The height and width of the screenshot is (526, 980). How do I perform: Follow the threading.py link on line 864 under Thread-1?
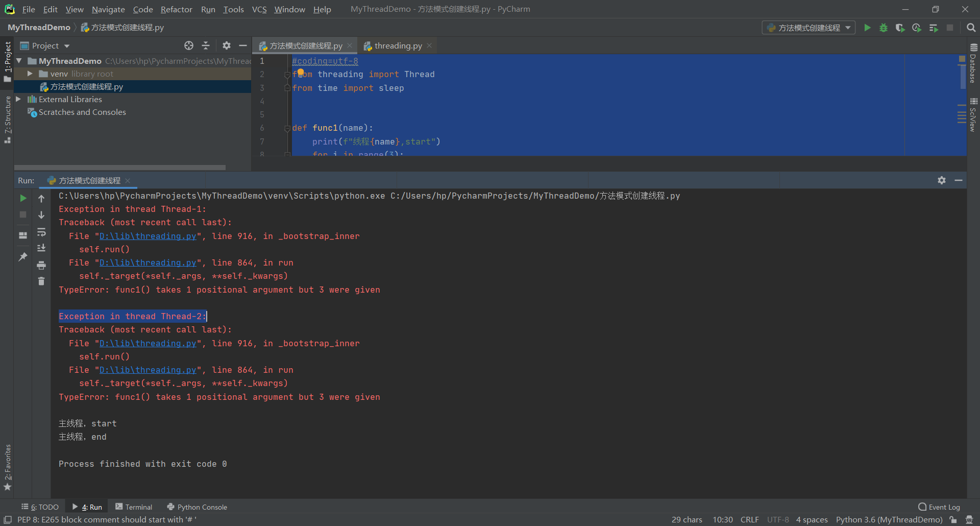pyautogui.click(x=148, y=262)
